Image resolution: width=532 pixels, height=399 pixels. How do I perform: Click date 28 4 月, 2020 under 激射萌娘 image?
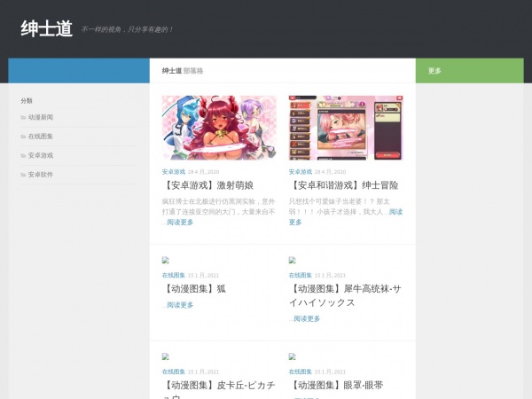(204, 172)
